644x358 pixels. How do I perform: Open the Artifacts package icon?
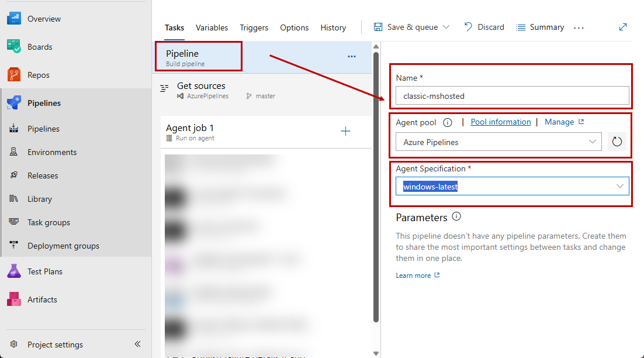(14, 300)
